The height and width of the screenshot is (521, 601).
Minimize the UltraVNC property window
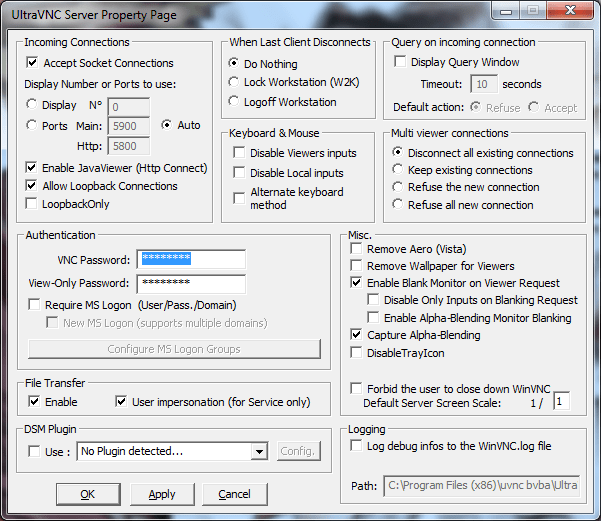(x=506, y=11)
